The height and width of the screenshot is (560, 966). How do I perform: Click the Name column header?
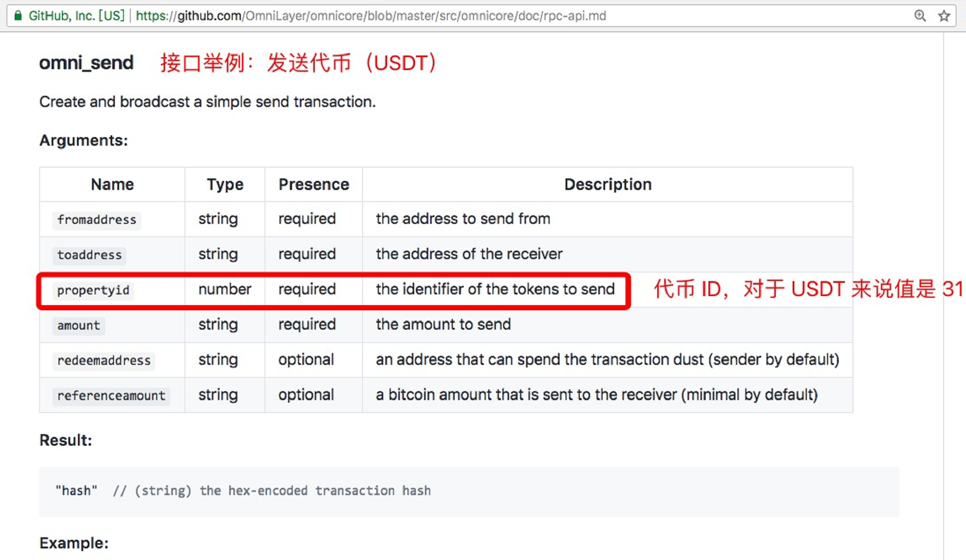pyautogui.click(x=112, y=184)
